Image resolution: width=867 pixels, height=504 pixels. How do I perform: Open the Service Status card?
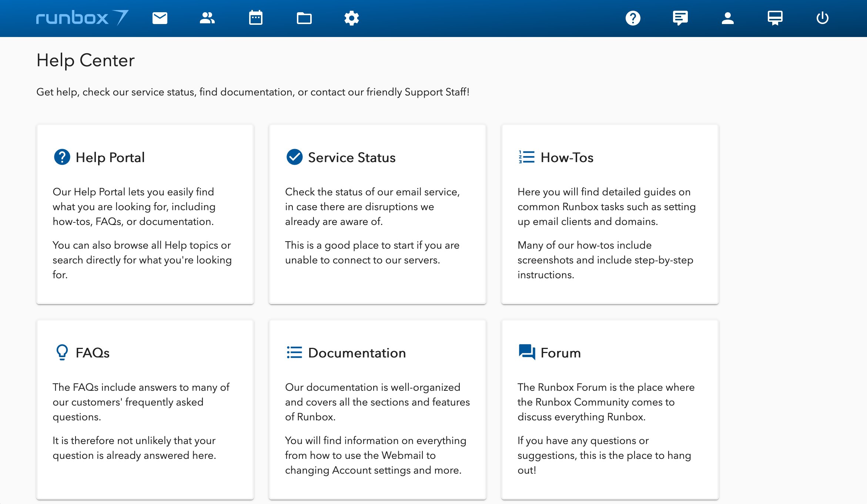[x=377, y=215]
